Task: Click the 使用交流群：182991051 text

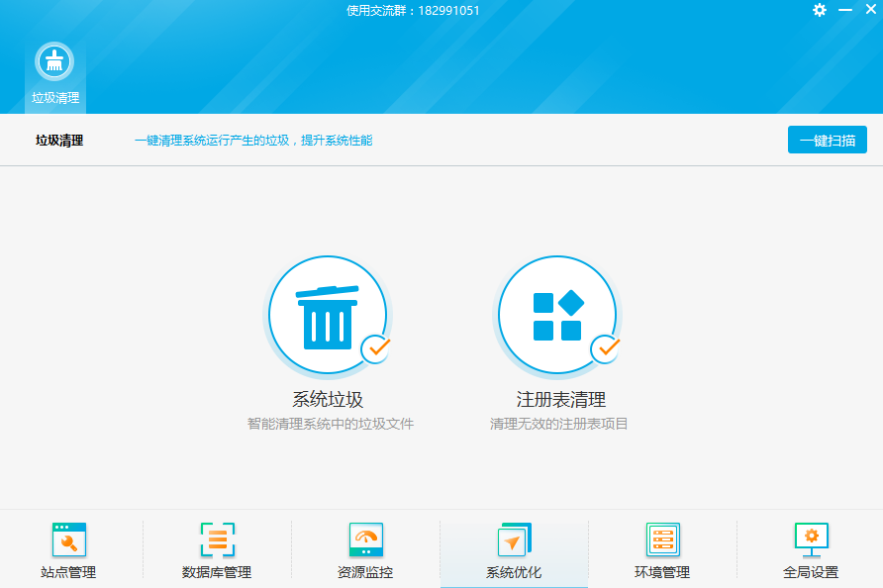Action: [413, 11]
